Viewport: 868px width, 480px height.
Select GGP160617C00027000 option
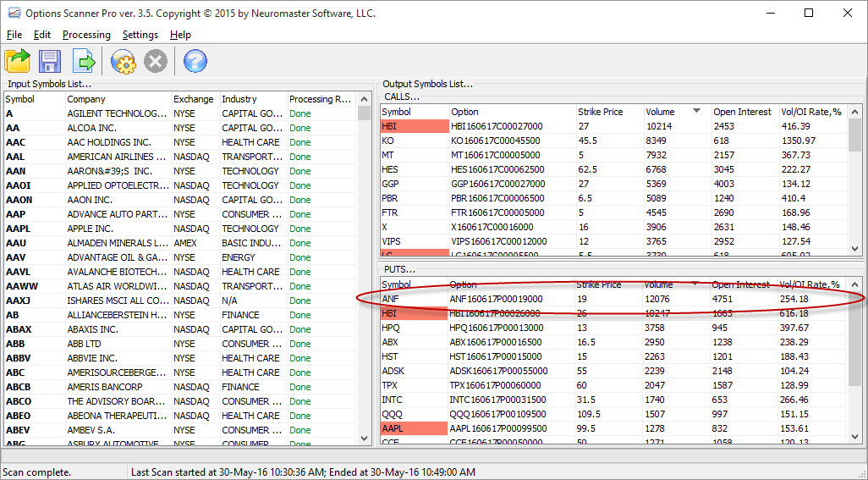[498, 184]
